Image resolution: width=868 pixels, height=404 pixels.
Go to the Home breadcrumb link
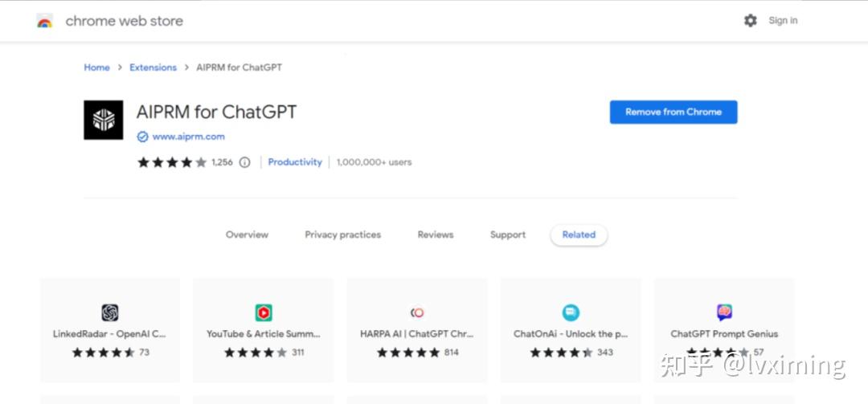click(96, 67)
